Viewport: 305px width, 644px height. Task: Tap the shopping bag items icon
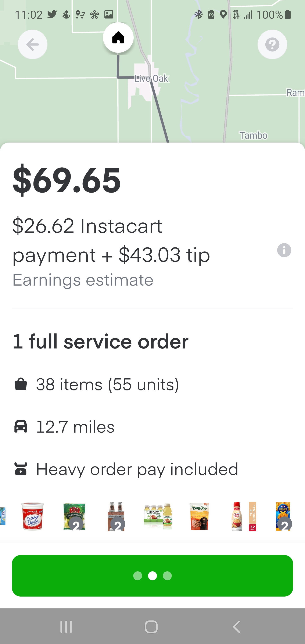click(21, 384)
